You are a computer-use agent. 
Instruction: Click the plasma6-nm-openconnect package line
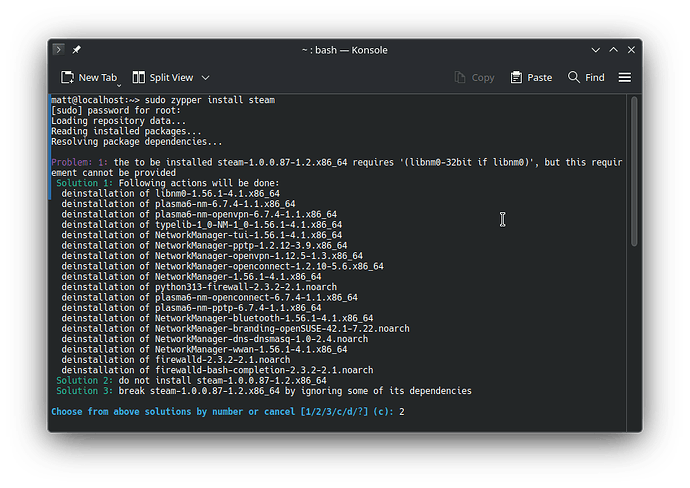[x=209, y=297]
